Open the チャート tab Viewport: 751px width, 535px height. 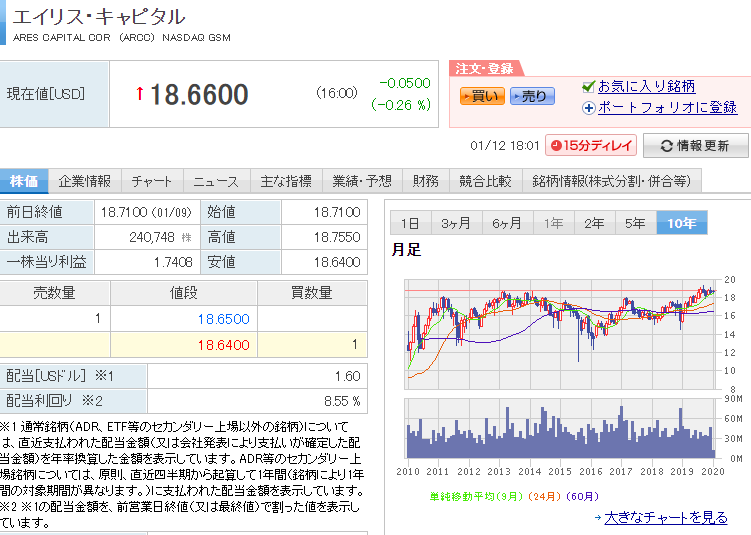pos(152,181)
